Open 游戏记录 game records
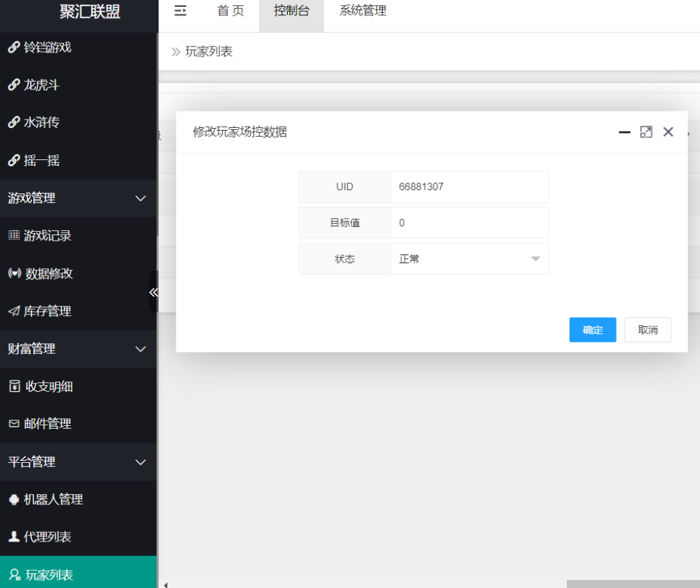This screenshot has height=588, width=700. 41,235
